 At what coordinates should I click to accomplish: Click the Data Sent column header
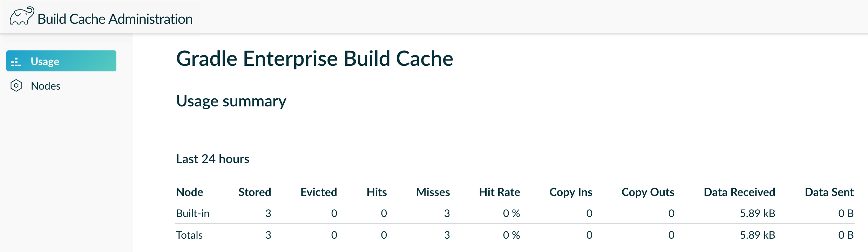tap(829, 192)
